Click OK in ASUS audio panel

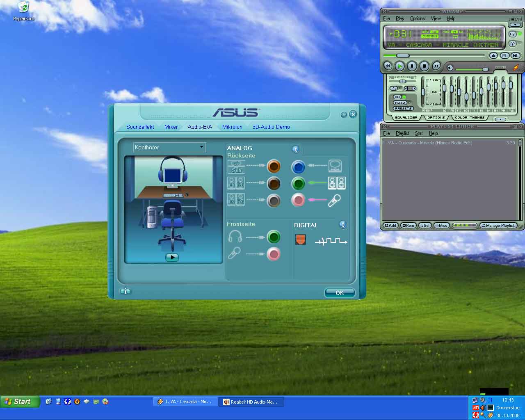pos(340,293)
